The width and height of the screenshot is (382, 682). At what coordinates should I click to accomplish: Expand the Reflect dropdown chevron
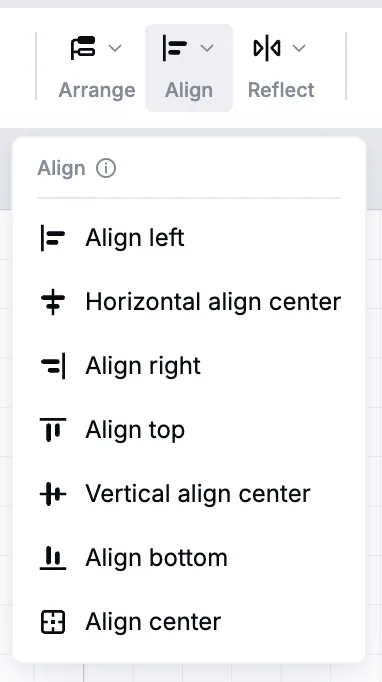pyautogui.click(x=299, y=48)
